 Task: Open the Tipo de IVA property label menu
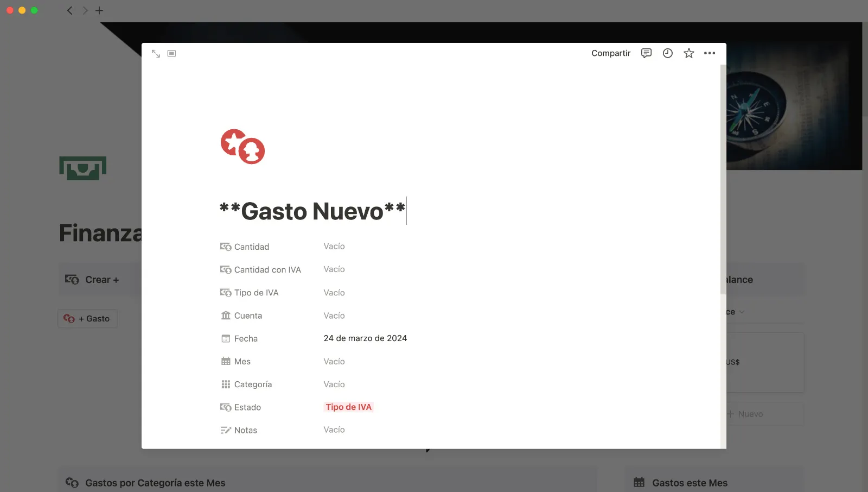tap(256, 293)
